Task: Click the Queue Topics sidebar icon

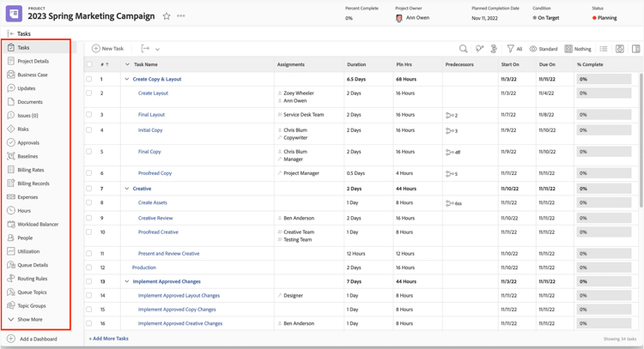Action: (11, 292)
